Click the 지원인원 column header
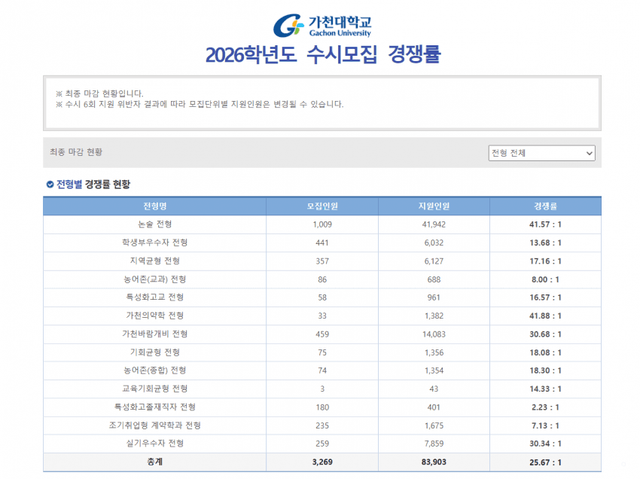Screen dimensions: 640x479 (434, 206)
